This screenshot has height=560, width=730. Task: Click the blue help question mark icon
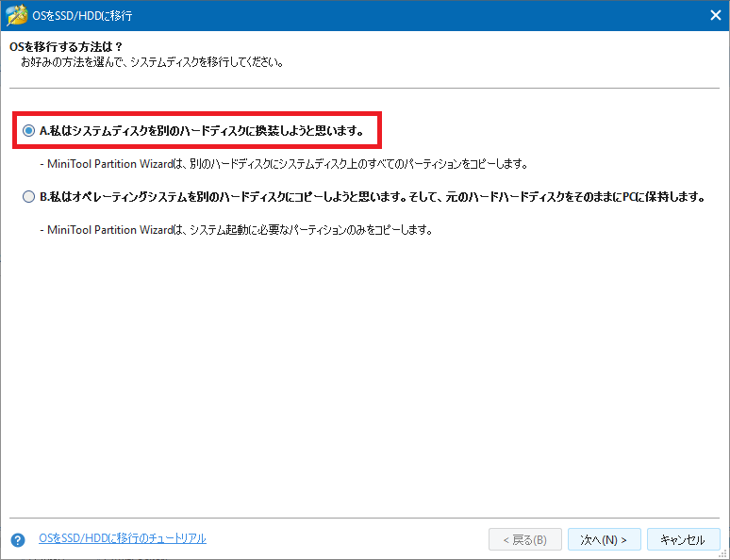pyautogui.click(x=18, y=540)
